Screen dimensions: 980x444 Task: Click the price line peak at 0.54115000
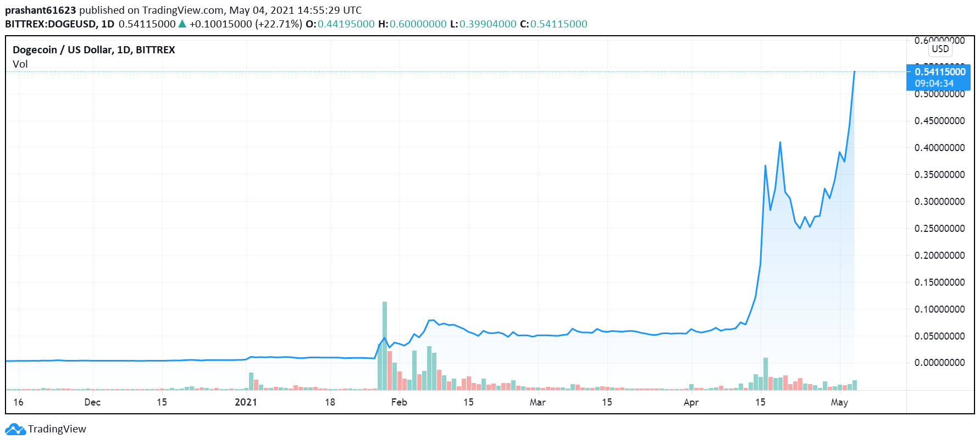[854, 72]
